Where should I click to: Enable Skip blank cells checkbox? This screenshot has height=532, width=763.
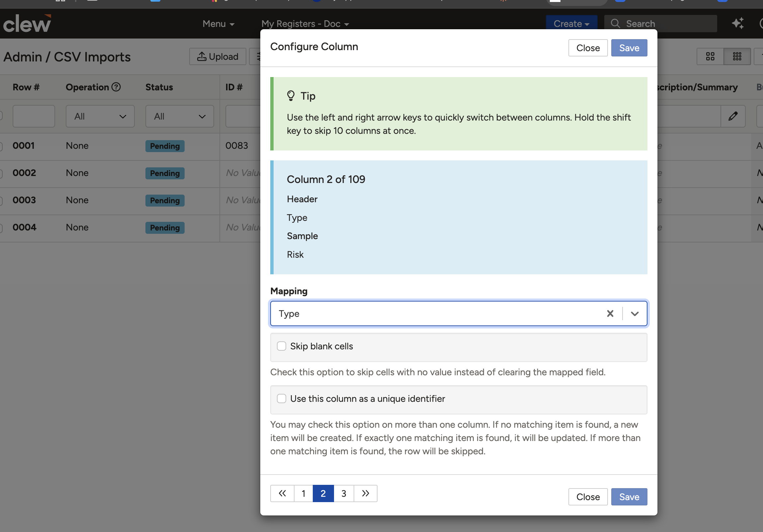pos(282,346)
